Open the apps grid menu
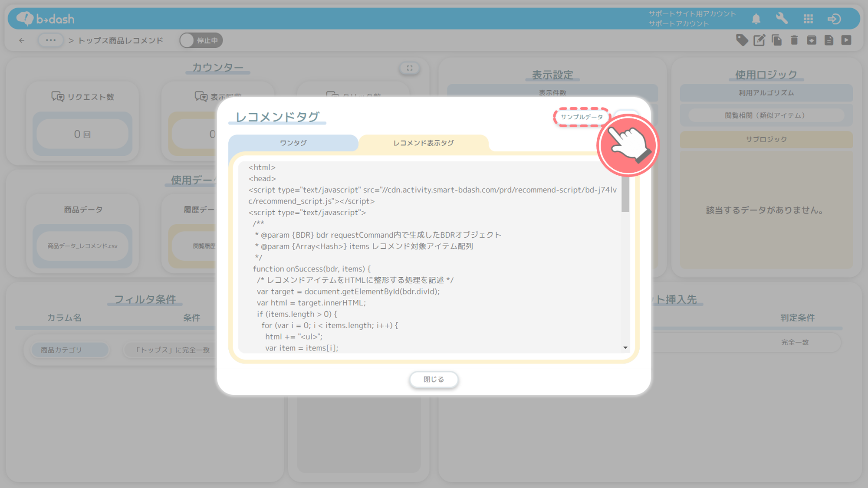The image size is (868, 488). 808,19
